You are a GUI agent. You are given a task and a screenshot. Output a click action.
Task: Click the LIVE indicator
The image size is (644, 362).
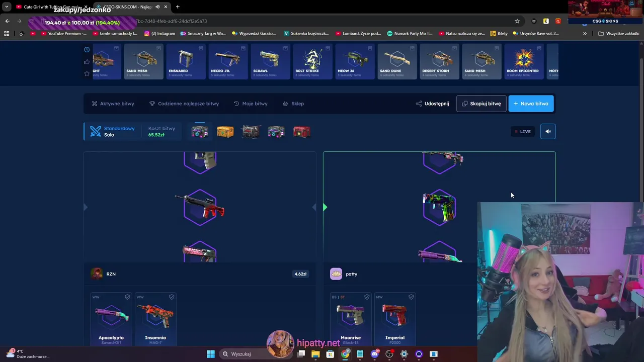click(522, 131)
